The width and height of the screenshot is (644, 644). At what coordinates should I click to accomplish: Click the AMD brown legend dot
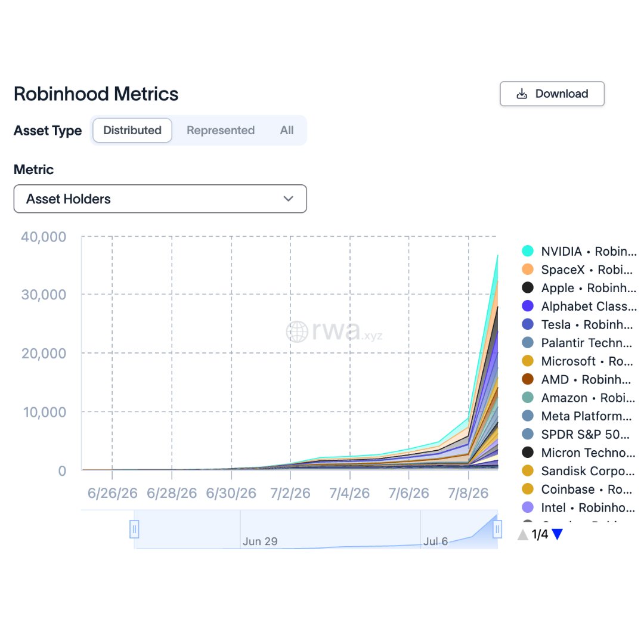pyautogui.click(x=527, y=379)
